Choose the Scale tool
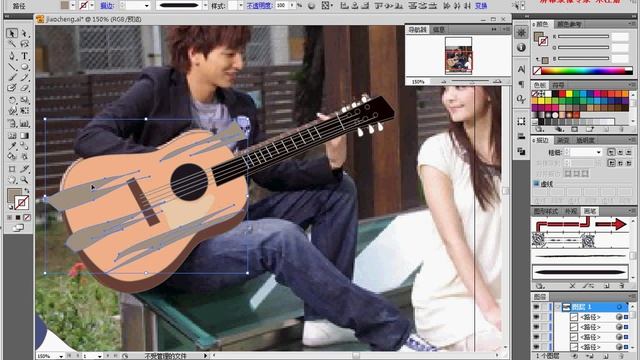640x360 pixels. [x=24, y=100]
